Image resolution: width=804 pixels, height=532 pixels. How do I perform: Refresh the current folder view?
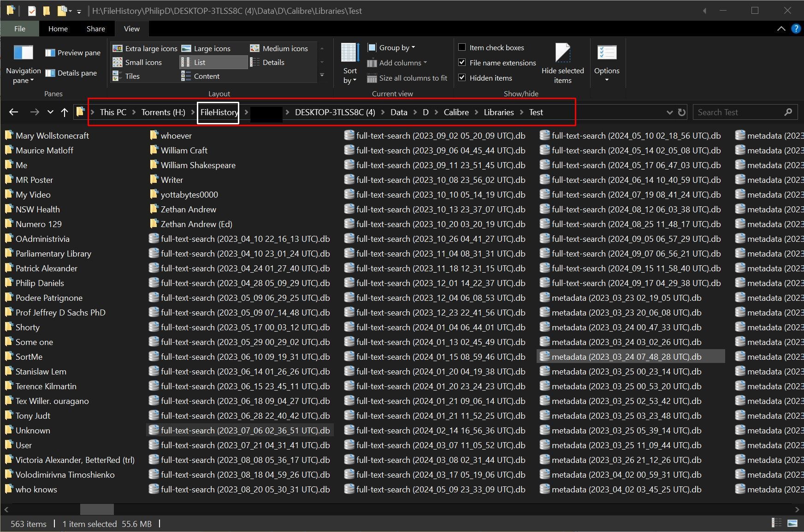click(682, 112)
